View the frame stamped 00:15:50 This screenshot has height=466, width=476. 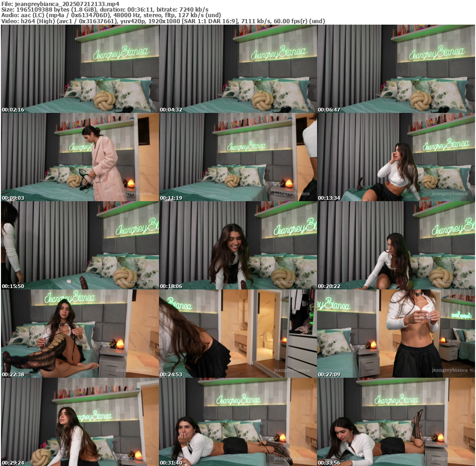pyautogui.click(x=80, y=245)
